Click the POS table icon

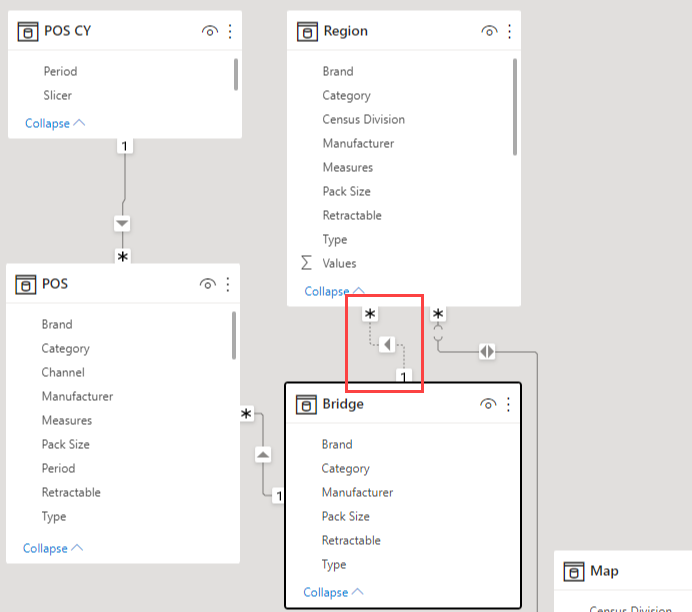point(26,285)
